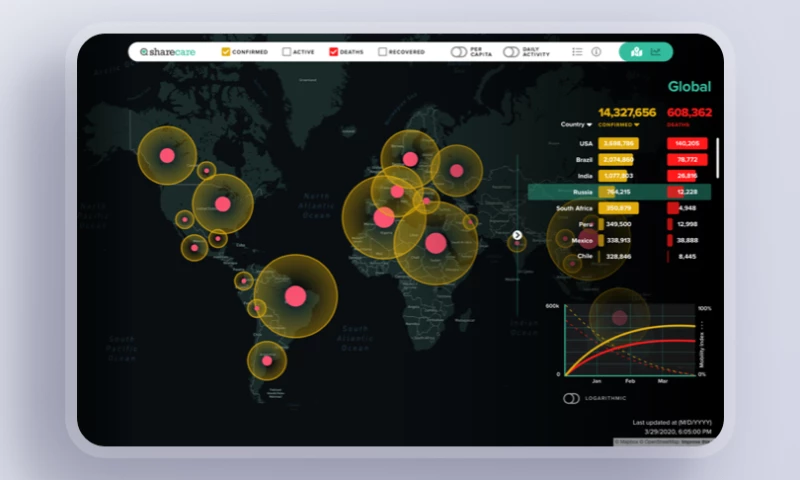This screenshot has height=480, width=800.
Task: Check the Recovered checkbox
Action: tap(382, 52)
